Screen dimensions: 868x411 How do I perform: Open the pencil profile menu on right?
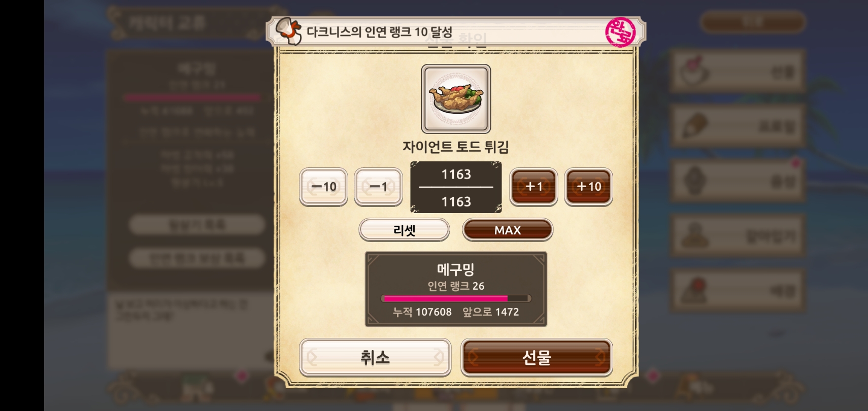pyautogui.click(x=738, y=126)
